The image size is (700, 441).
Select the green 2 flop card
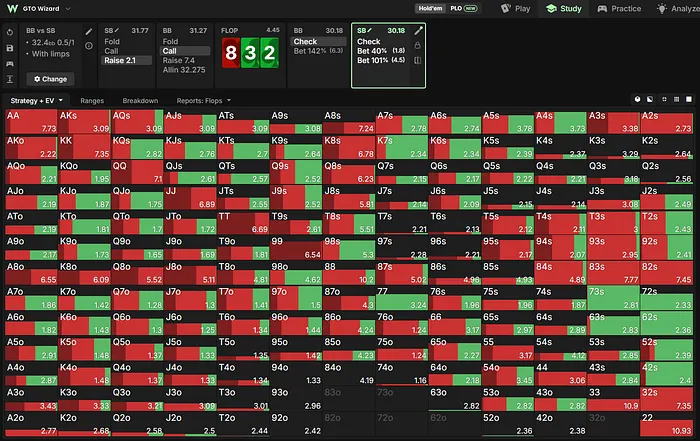270,53
